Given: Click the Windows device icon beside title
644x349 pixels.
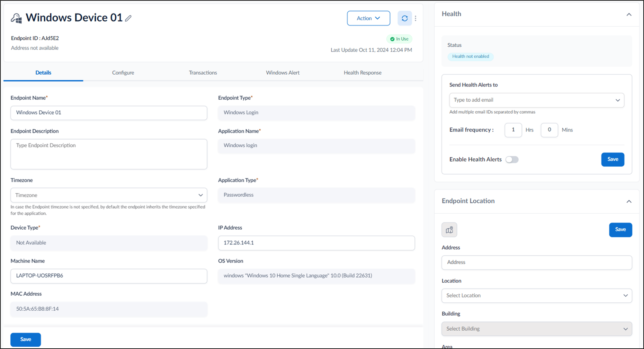Looking at the screenshot, I should click(16, 18).
